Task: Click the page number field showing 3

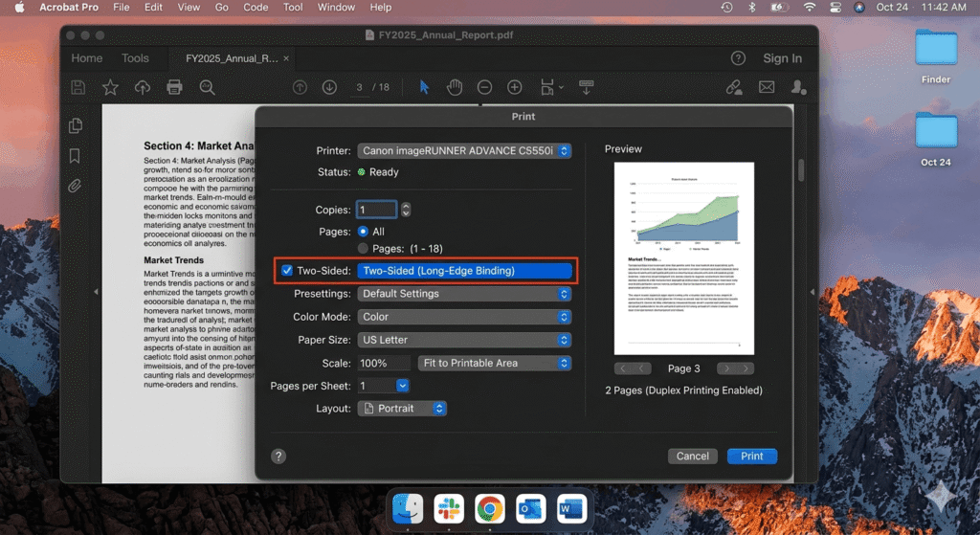Action: click(359, 87)
